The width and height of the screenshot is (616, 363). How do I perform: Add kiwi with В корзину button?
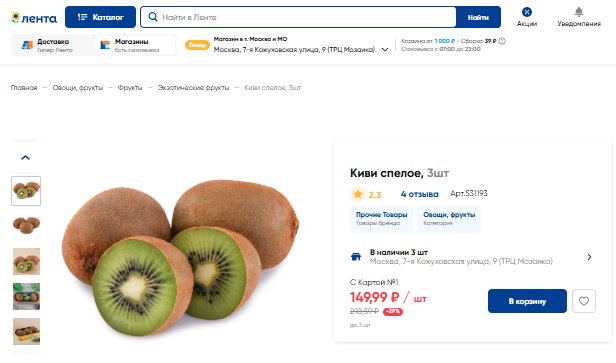[527, 301]
